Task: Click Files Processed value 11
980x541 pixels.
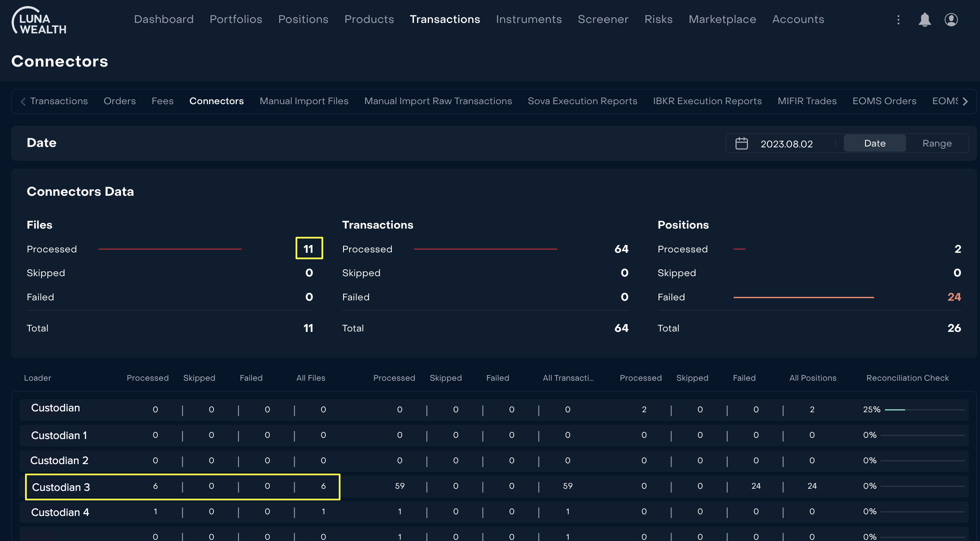Action: pyautogui.click(x=309, y=249)
